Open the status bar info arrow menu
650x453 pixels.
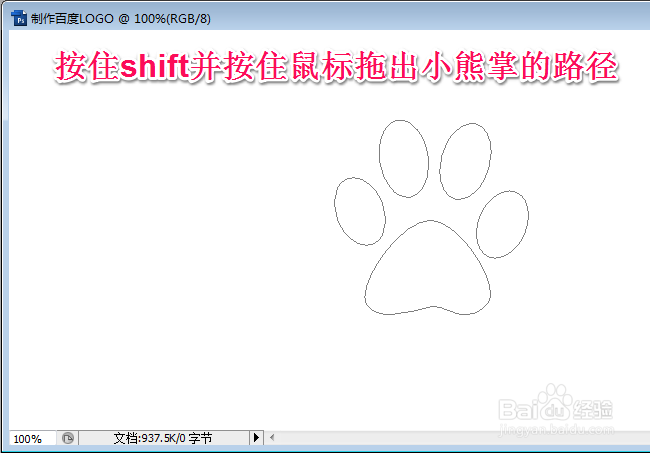coord(256,438)
